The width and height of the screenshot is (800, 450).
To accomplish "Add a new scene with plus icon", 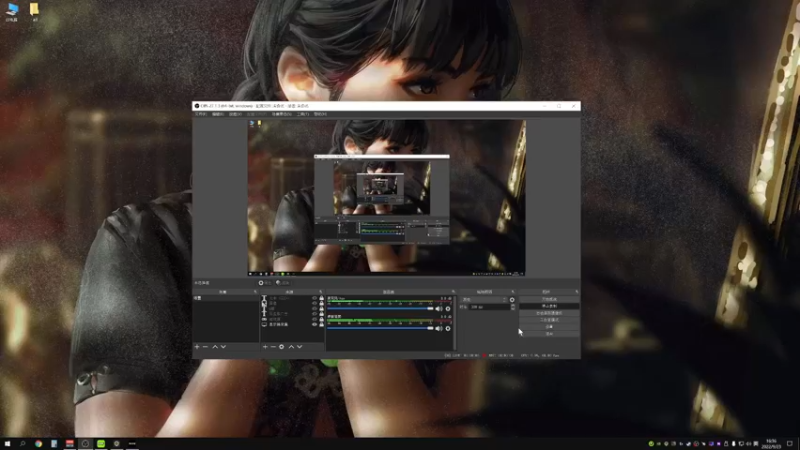I will pyautogui.click(x=197, y=347).
